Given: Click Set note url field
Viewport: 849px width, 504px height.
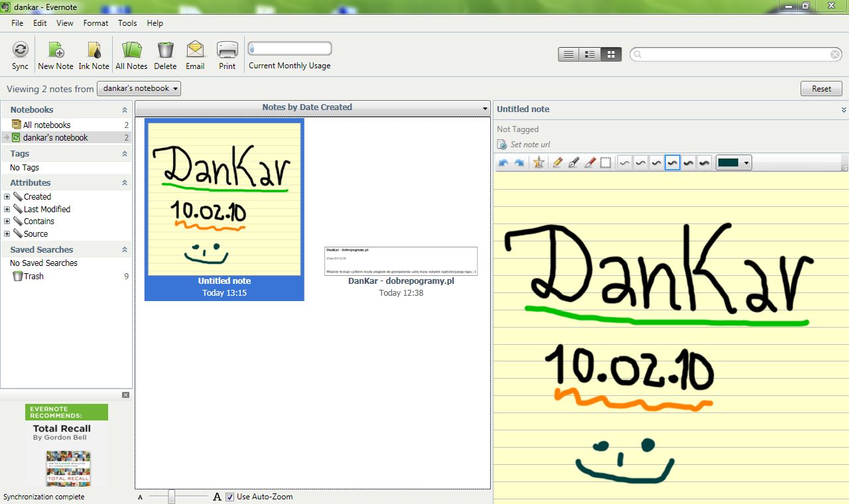Looking at the screenshot, I should click(x=531, y=145).
